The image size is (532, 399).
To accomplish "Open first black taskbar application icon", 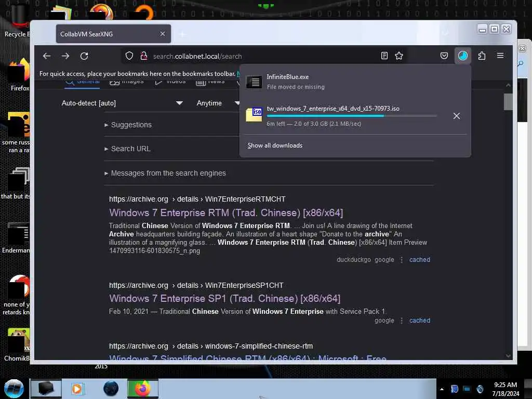I will pyautogui.click(x=46, y=389).
